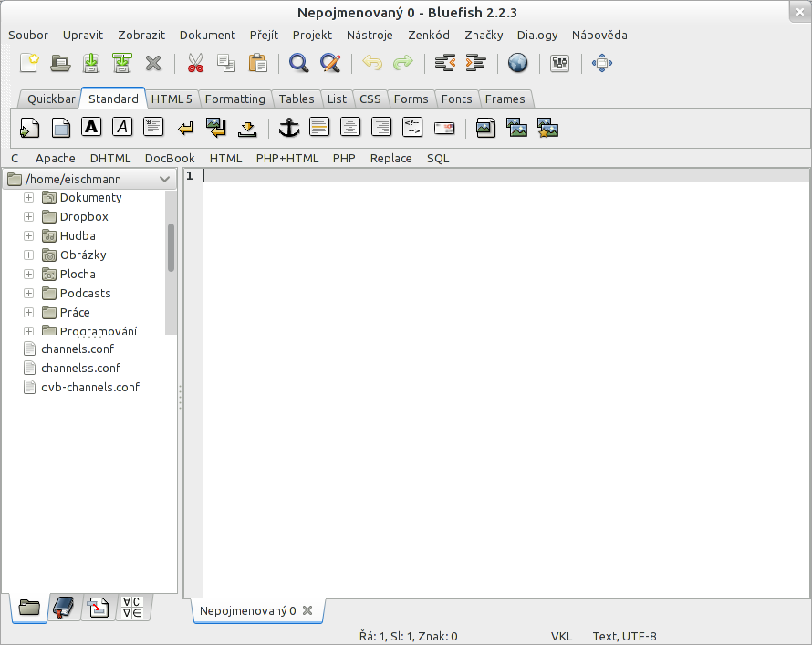Switch to the HTML 5 toolbar tab
The image size is (812, 645).
click(x=172, y=99)
